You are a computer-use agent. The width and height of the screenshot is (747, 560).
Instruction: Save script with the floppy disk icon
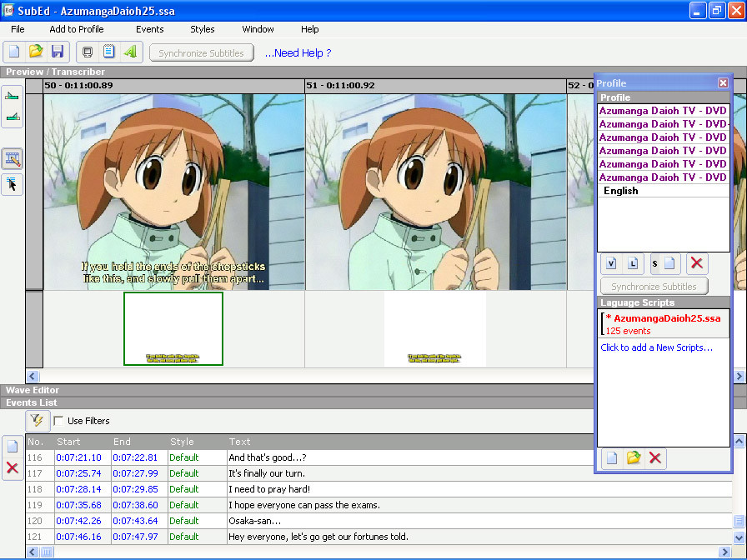point(58,52)
